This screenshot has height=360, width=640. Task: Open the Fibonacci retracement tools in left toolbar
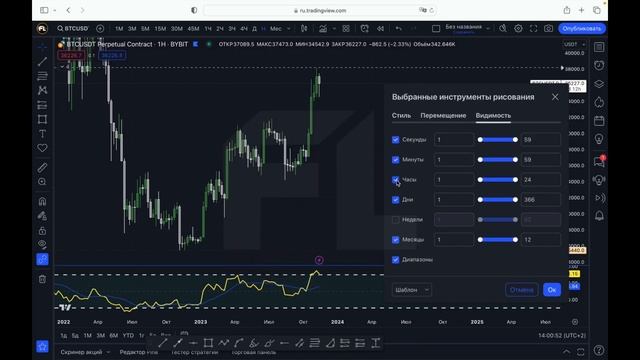click(x=42, y=76)
